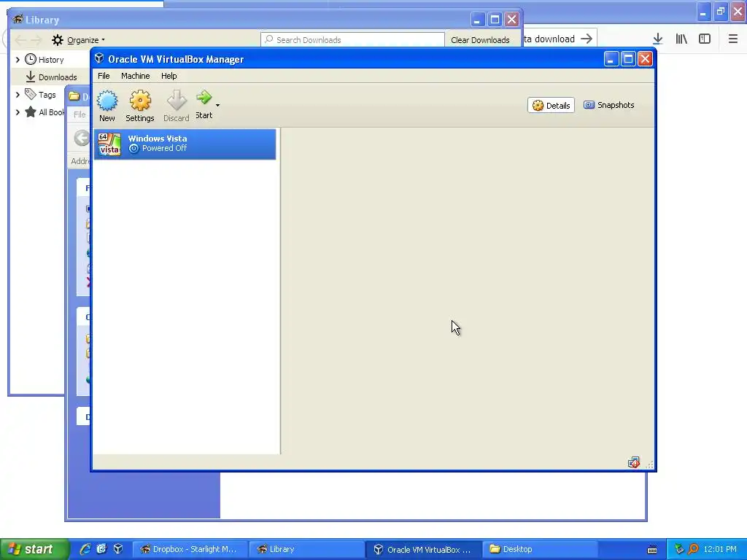Click Firefox downloads arrow icon
The height and width of the screenshot is (560, 747).
(x=657, y=39)
